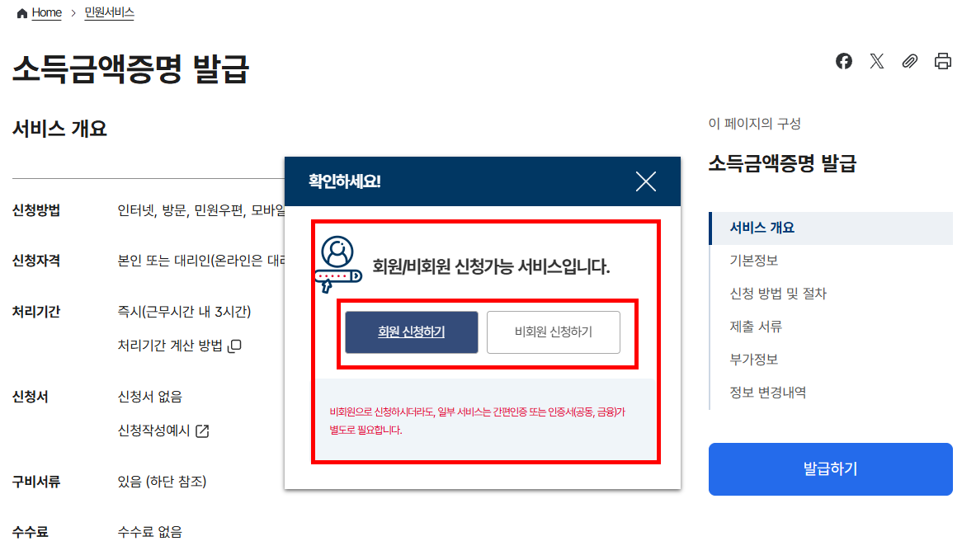Share page via Facebook icon

(x=843, y=61)
